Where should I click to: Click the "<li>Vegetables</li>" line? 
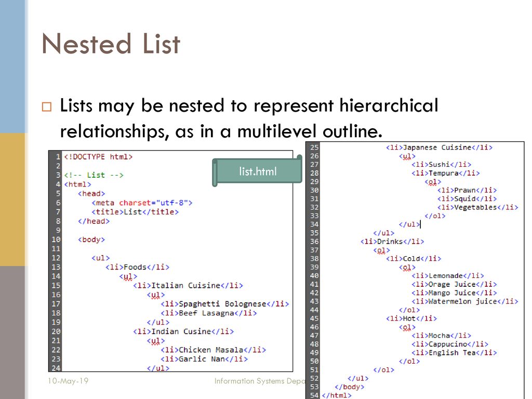click(478, 207)
